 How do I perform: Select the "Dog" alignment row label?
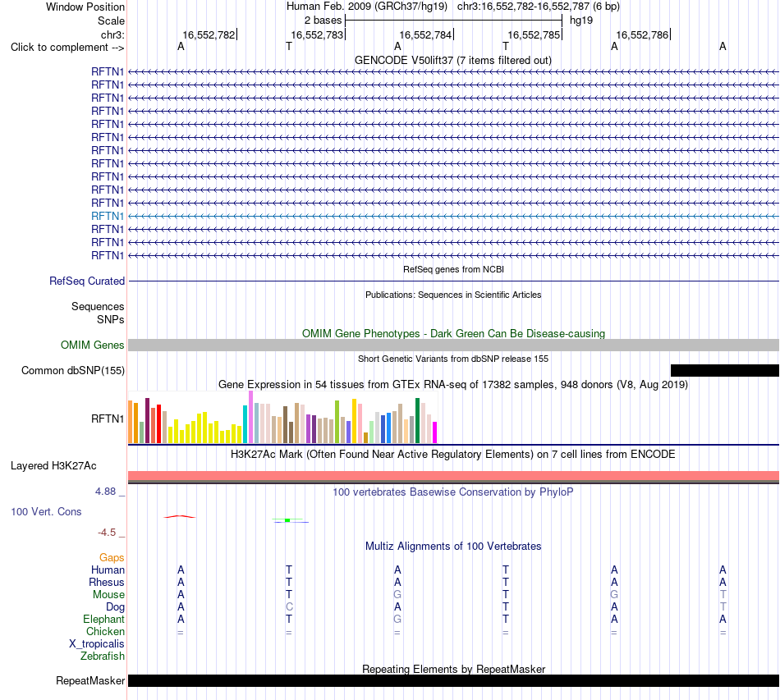pyautogui.click(x=115, y=607)
